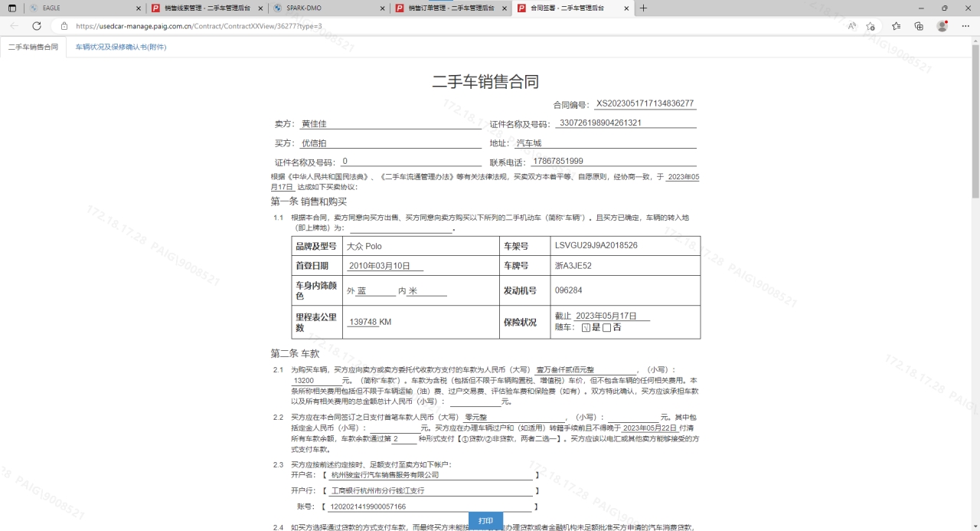Click the buyer name 优信拍 field

pos(389,143)
